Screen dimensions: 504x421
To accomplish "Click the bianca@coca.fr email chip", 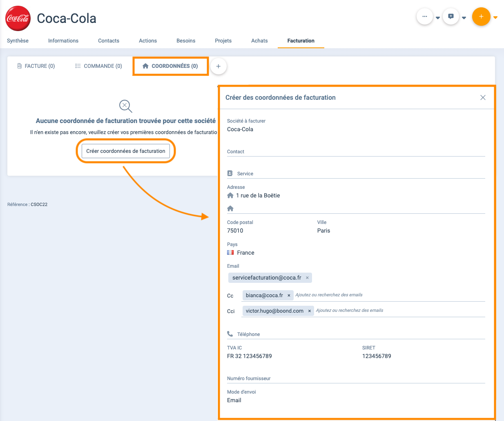I will tap(268, 296).
